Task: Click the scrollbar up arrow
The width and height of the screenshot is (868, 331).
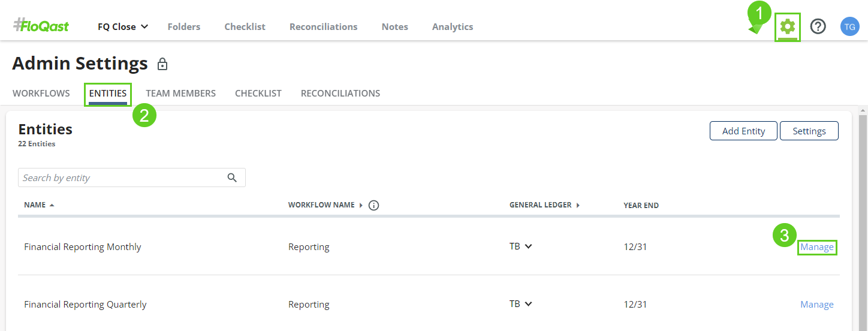Action: (x=863, y=112)
